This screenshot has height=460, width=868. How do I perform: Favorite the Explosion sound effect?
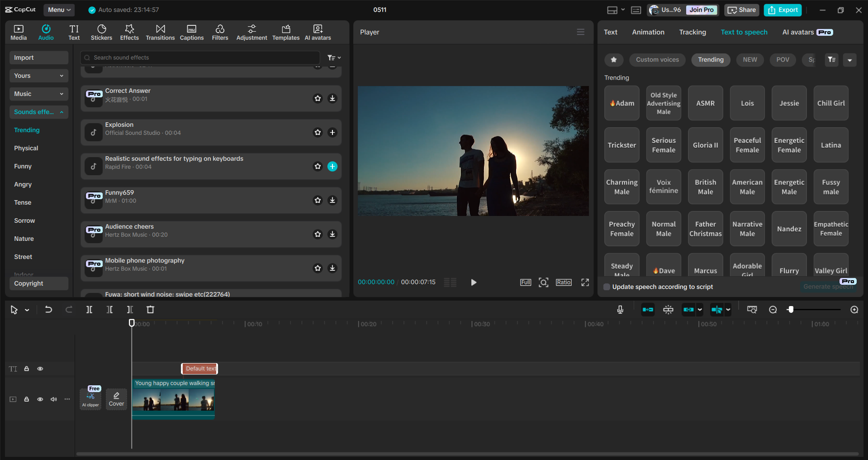click(318, 133)
